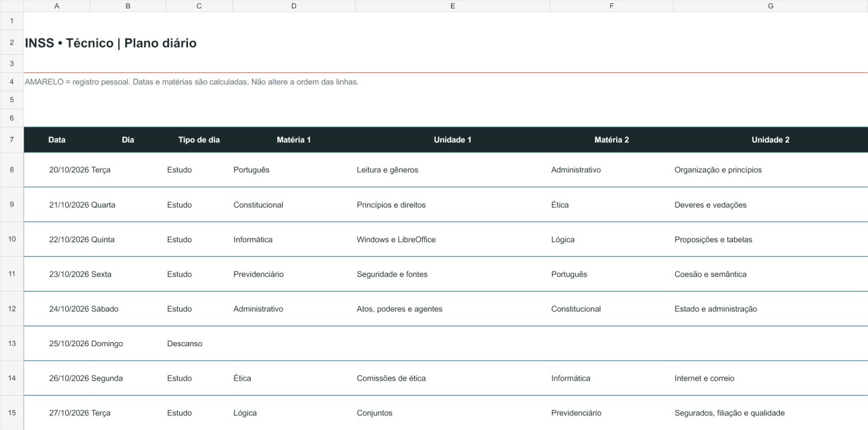Select the 'Organização e princípios' cell
The image size is (868, 430).
click(770, 170)
